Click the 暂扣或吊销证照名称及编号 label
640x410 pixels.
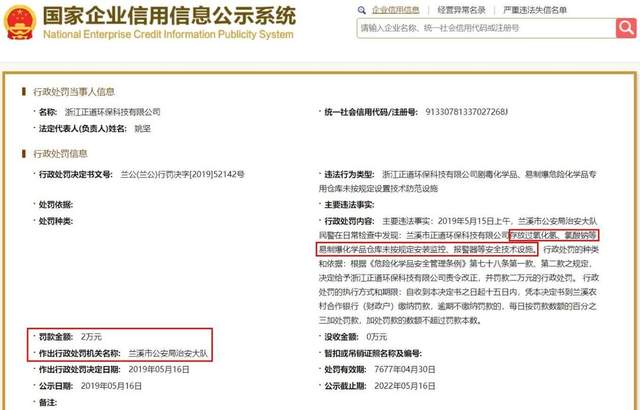[x=373, y=353]
